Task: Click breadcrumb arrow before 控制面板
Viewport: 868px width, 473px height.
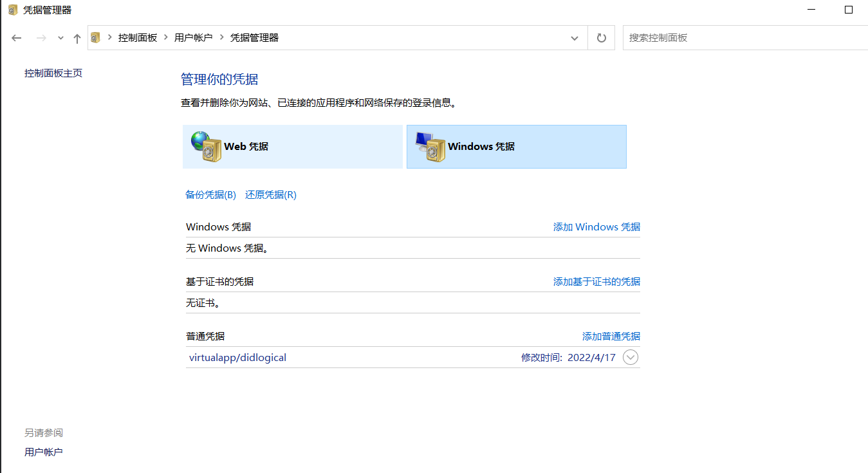Action: (110, 38)
